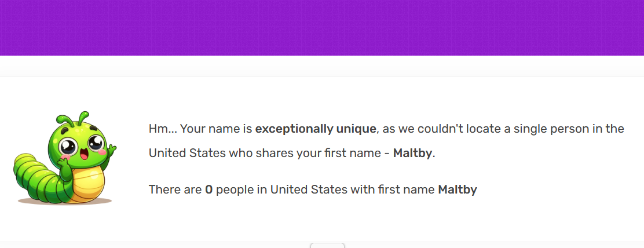The width and height of the screenshot is (644, 248).
Task: Click the bold "Maltby" after the dash
Action: tap(412, 153)
